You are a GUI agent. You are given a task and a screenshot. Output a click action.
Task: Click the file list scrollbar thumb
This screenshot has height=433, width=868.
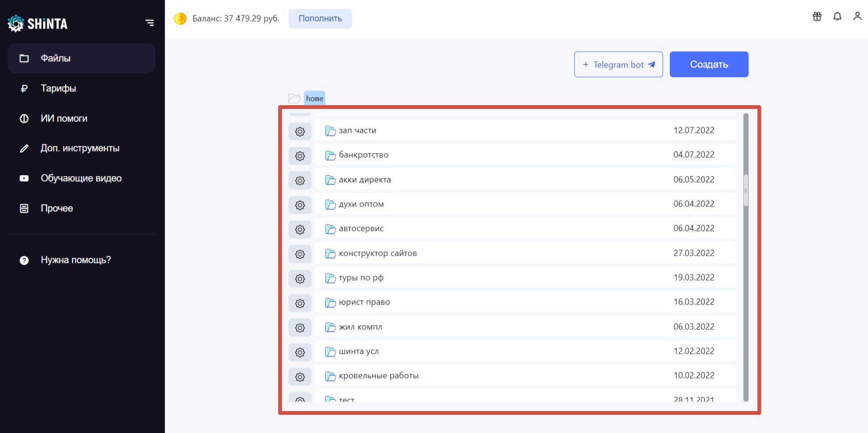click(x=746, y=190)
